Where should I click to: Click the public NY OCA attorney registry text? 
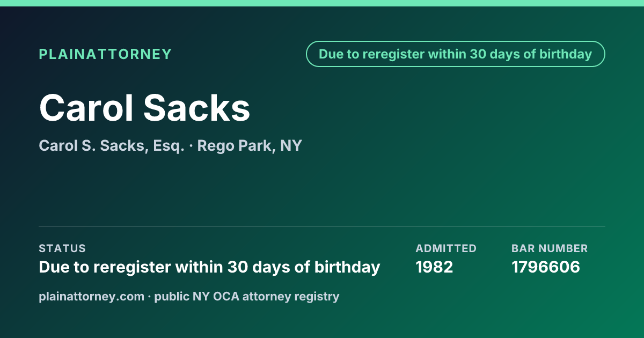[x=247, y=296]
